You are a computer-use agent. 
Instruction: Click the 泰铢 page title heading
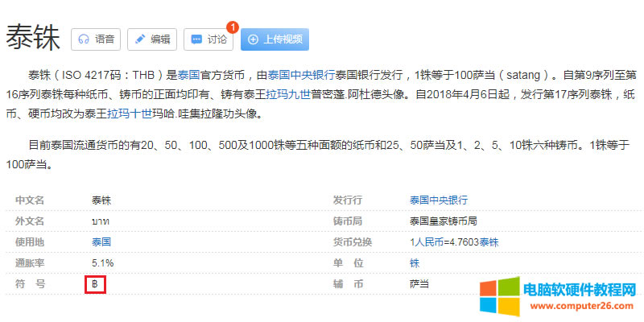point(33,39)
